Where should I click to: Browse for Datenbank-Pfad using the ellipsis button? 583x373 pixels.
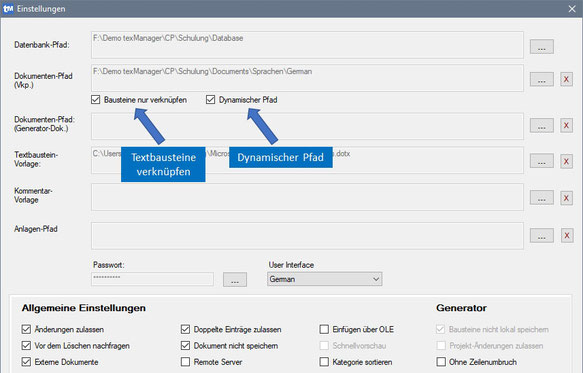tap(541, 47)
